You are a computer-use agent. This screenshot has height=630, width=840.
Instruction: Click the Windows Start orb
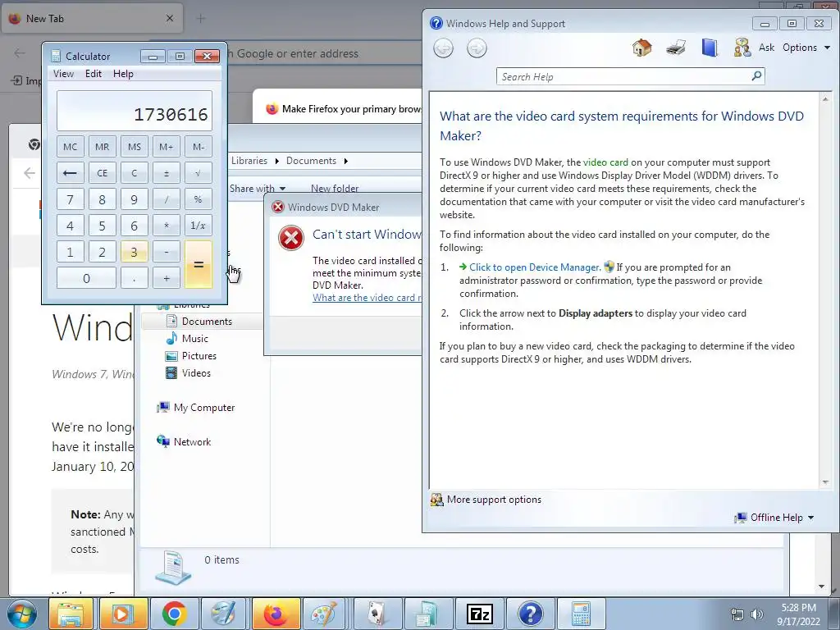(22, 614)
